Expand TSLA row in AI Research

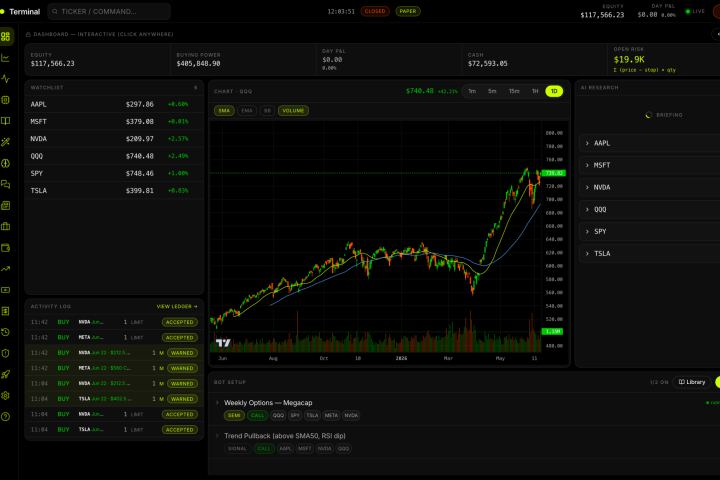[x=650, y=254]
